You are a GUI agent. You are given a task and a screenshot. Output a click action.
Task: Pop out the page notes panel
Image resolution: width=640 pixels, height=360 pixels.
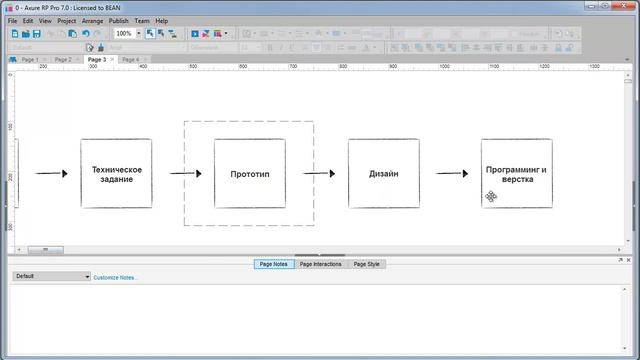tap(620, 260)
